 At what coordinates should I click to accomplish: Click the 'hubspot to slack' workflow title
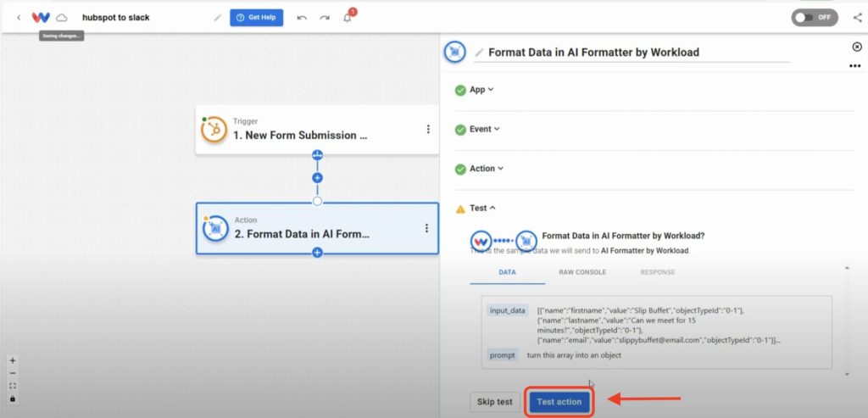115,18
